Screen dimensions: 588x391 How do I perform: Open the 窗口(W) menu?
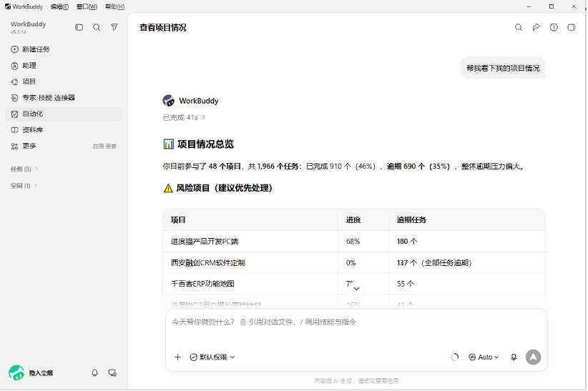pos(87,6)
